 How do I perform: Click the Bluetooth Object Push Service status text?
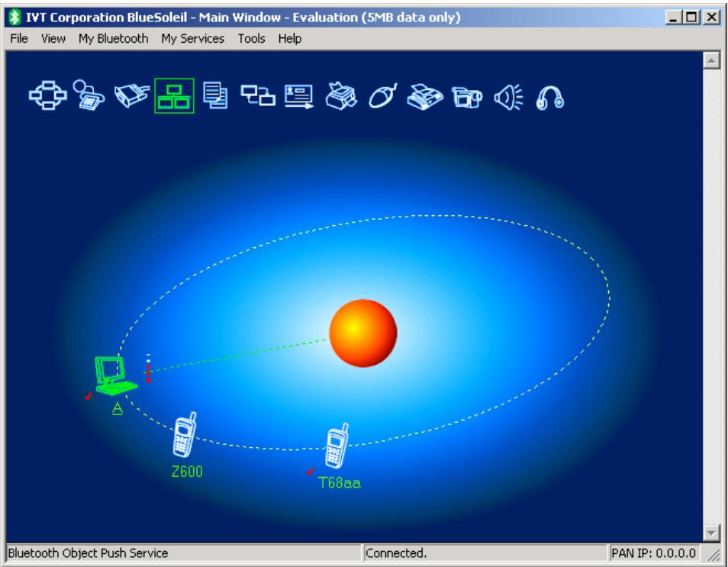click(89, 553)
